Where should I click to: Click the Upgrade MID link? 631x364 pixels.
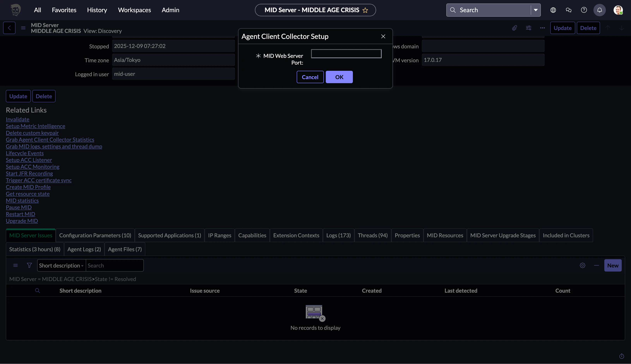point(22,220)
